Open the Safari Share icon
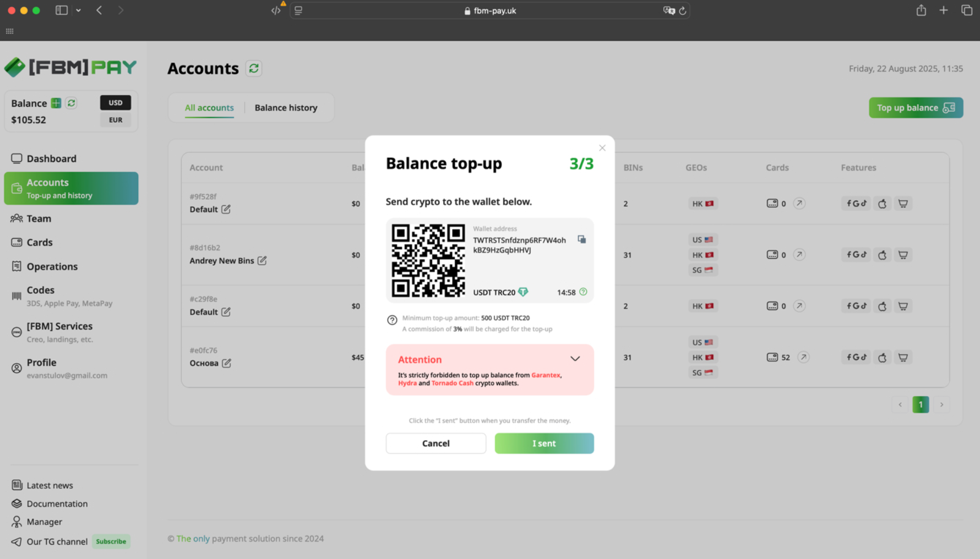Image resolution: width=980 pixels, height=559 pixels. click(921, 10)
